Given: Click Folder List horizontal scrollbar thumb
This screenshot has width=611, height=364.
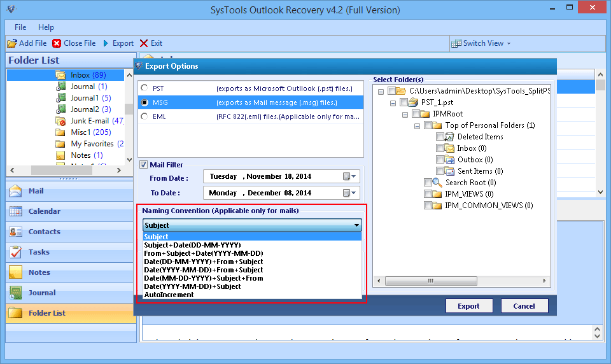Looking at the screenshot, I should click(62, 171).
